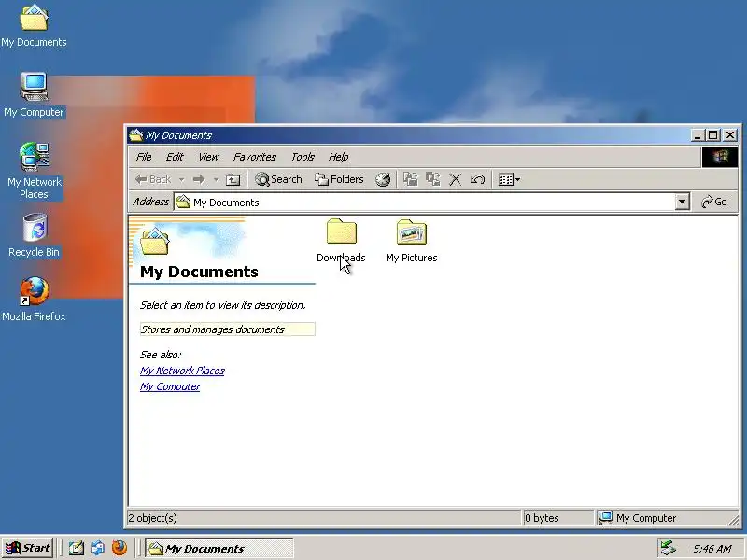This screenshot has height=560, width=747.
Task: Click the Undo toolbar icon
Action: coord(477,179)
